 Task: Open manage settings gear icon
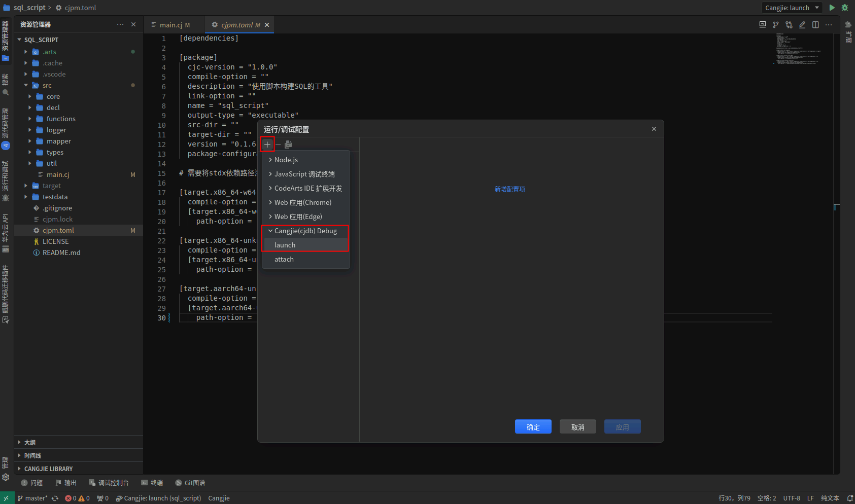click(x=6, y=477)
